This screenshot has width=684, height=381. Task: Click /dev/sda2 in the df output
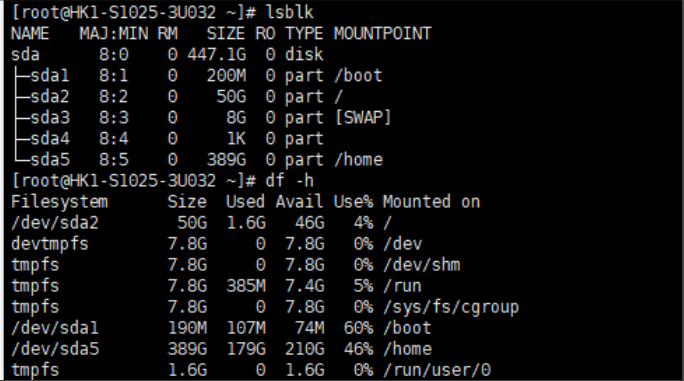click(55, 223)
